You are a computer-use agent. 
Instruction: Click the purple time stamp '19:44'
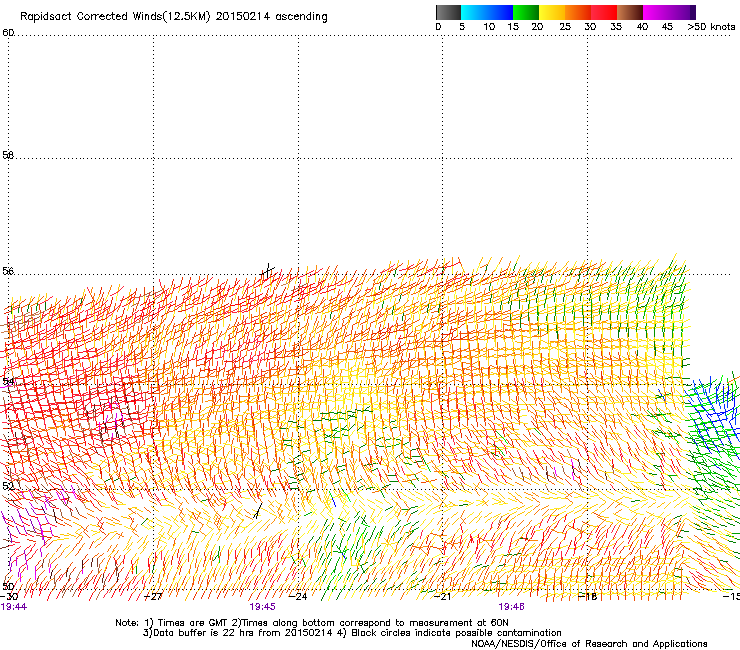click(14, 607)
